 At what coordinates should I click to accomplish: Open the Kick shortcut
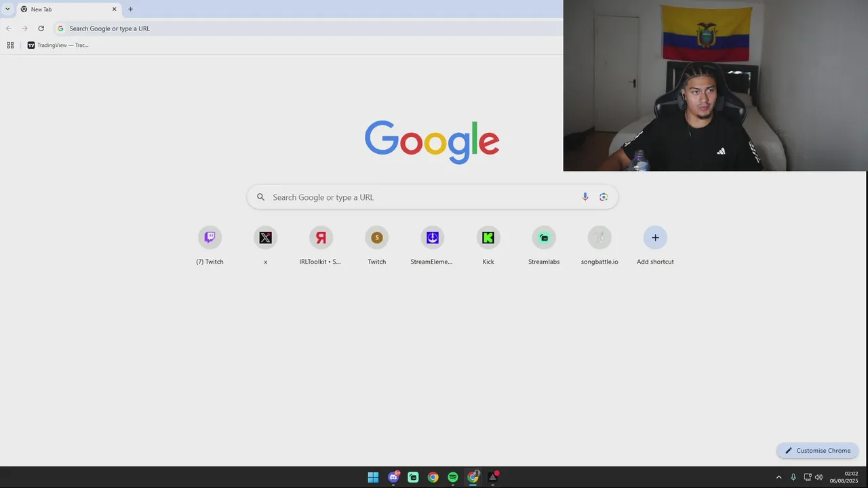(x=488, y=245)
